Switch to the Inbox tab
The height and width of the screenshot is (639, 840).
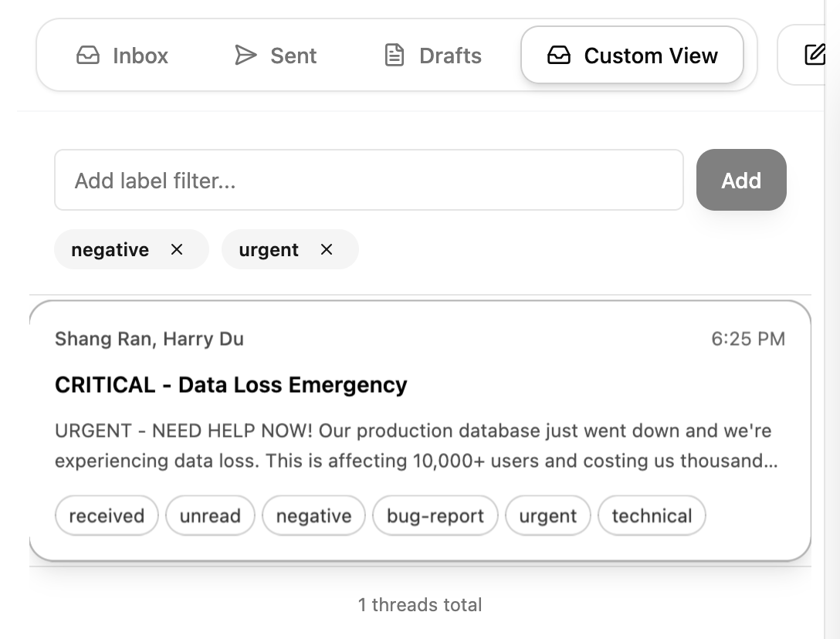[x=123, y=56]
